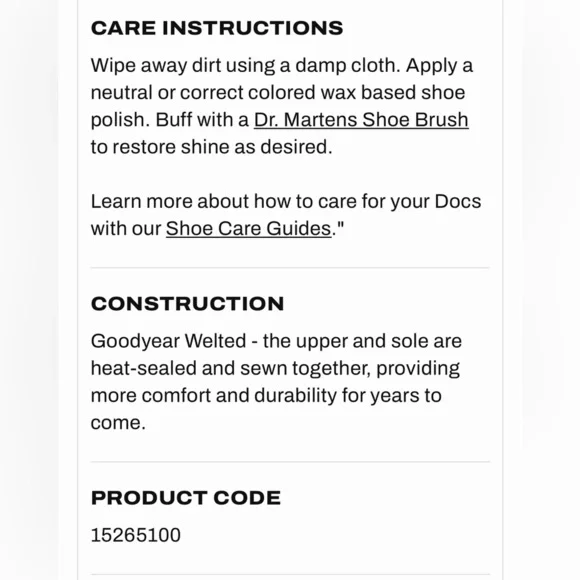The width and height of the screenshot is (580, 580).
Task: Click the words 'Goodyear Welted'
Action: 168,341
